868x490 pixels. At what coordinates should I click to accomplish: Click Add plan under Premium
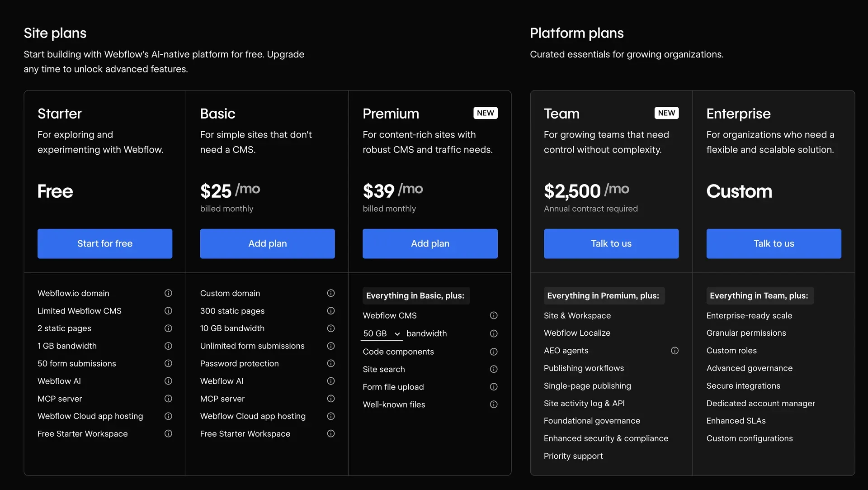[x=430, y=243]
